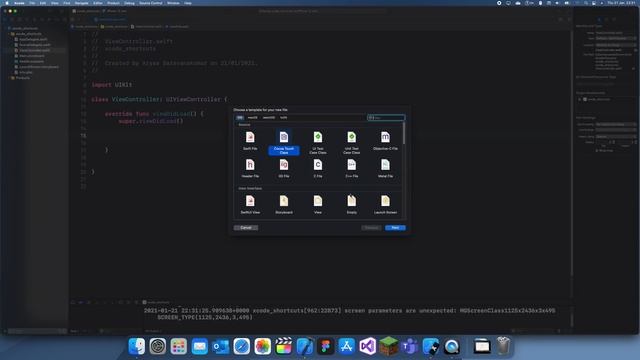Open Figma from the Dock
The width and height of the screenshot is (640, 360).
point(326,346)
